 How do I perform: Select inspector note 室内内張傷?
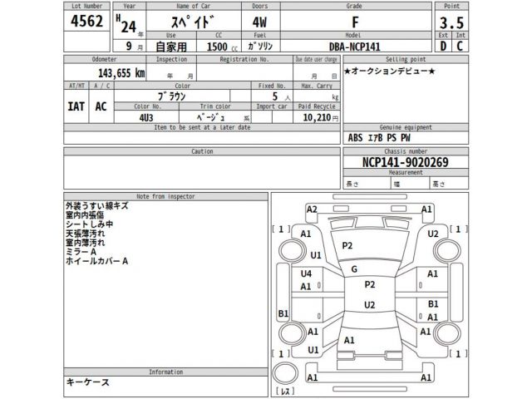[x=85, y=214]
